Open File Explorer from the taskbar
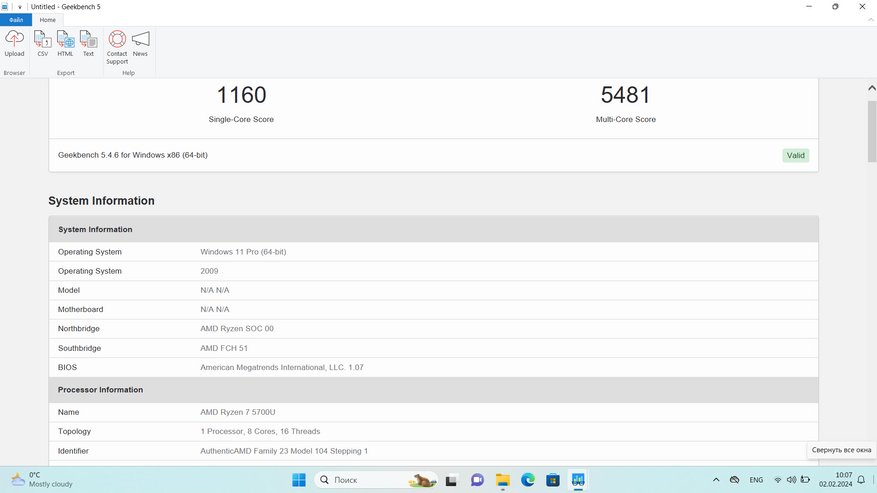 point(502,480)
